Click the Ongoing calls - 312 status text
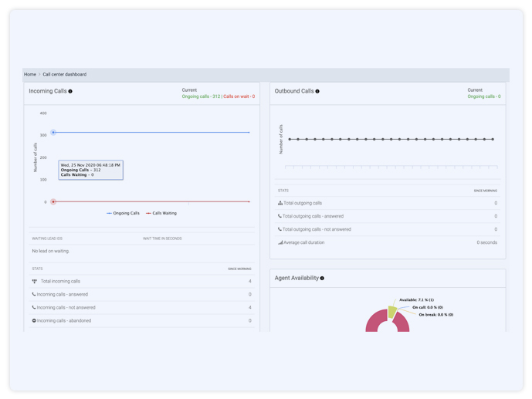This screenshot has height=399, width=532. [201, 97]
